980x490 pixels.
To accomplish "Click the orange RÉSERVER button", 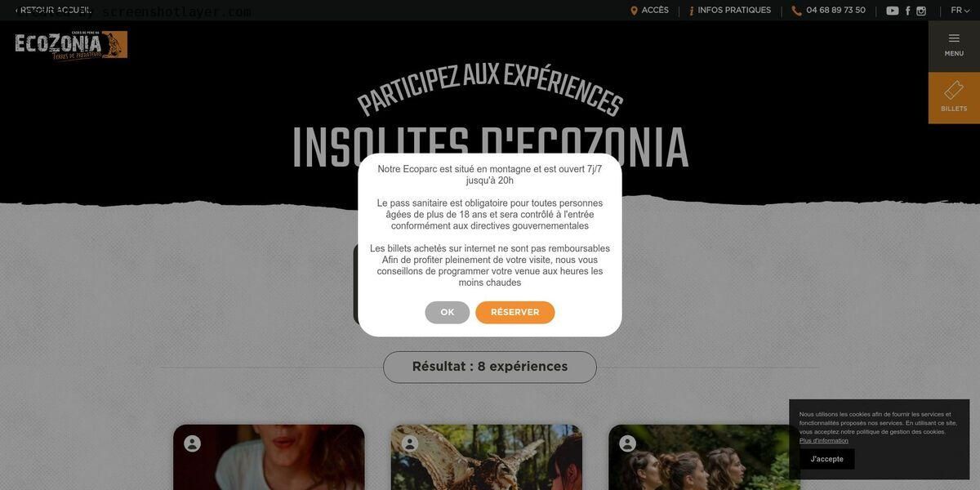I will [515, 313].
